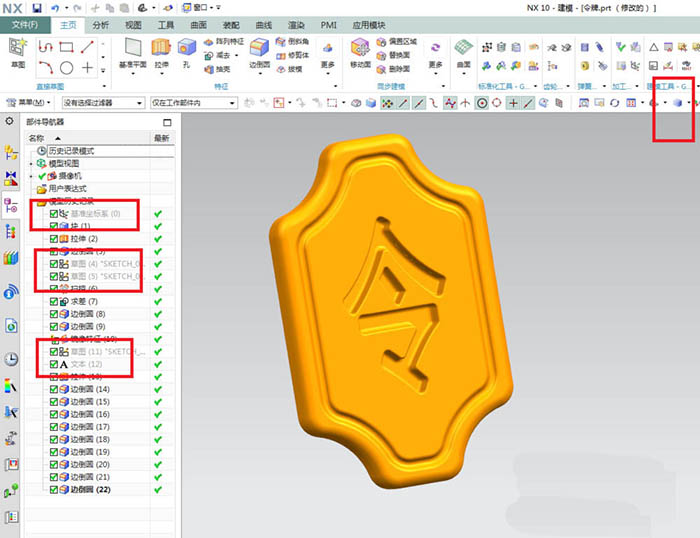Select the Arc sketch tool
This screenshot has height=538, width=700.
pyautogui.click(x=46, y=67)
